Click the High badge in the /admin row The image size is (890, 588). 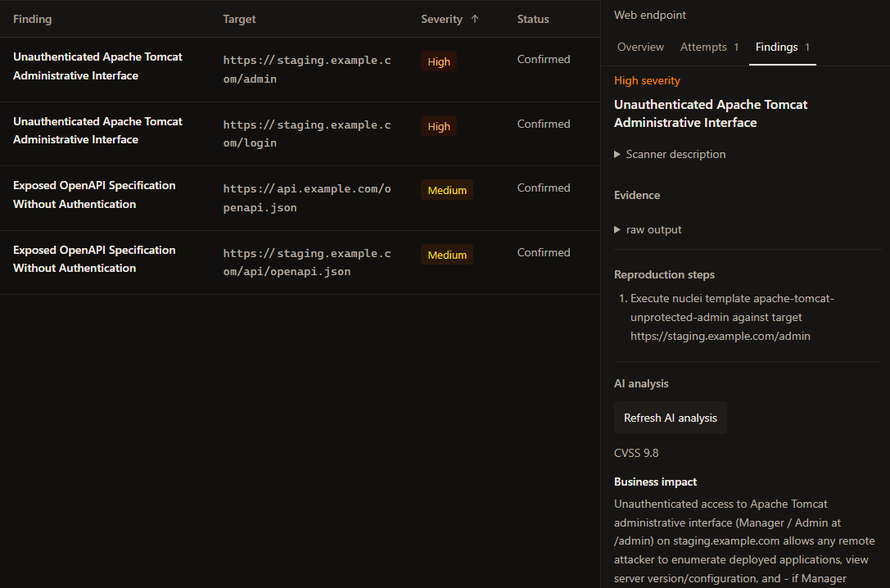439,61
